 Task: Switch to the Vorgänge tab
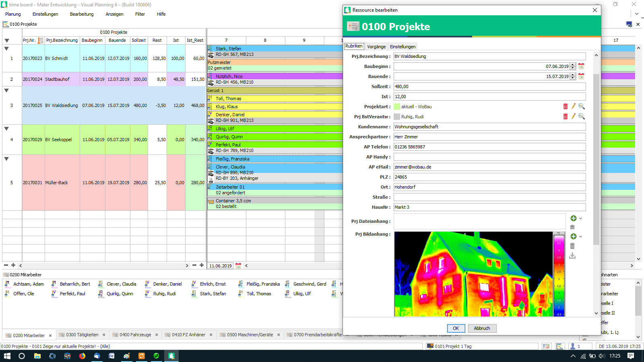tap(376, 47)
